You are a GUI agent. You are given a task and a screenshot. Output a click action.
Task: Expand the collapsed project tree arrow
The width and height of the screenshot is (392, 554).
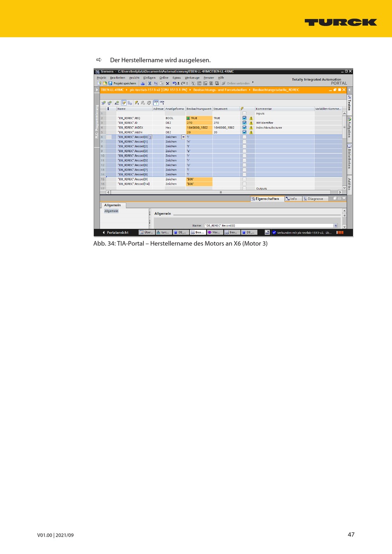coord(97,90)
